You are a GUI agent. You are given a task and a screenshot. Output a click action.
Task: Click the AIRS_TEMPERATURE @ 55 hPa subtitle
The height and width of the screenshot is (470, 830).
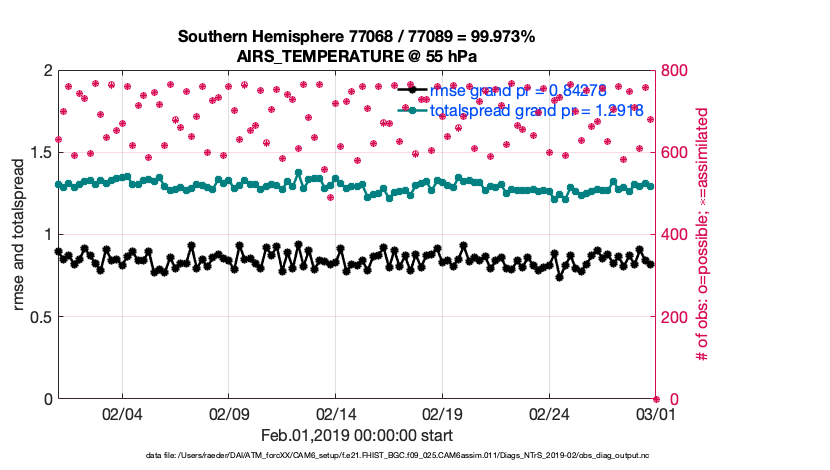click(356, 57)
